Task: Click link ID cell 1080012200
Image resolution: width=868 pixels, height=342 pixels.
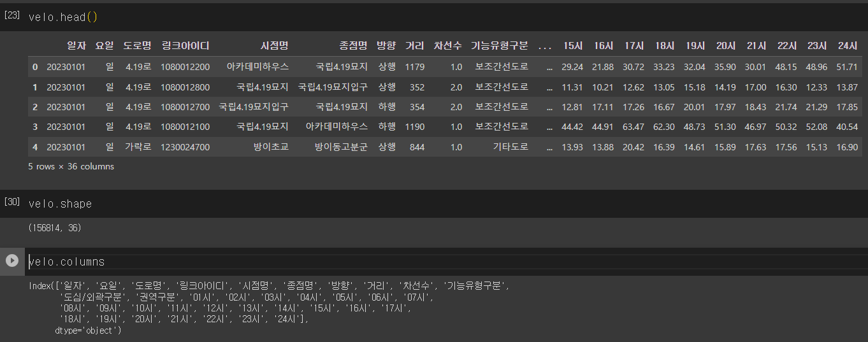Action: point(185,67)
